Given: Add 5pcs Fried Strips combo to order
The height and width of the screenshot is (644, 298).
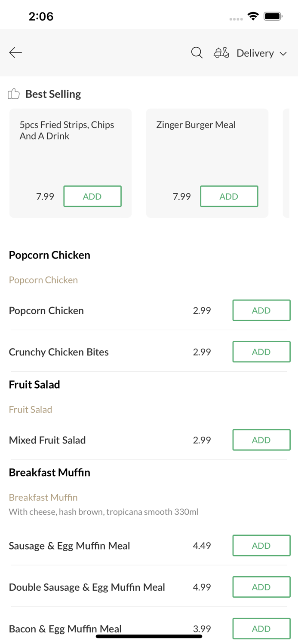Looking at the screenshot, I should click(x=92, y=196).
